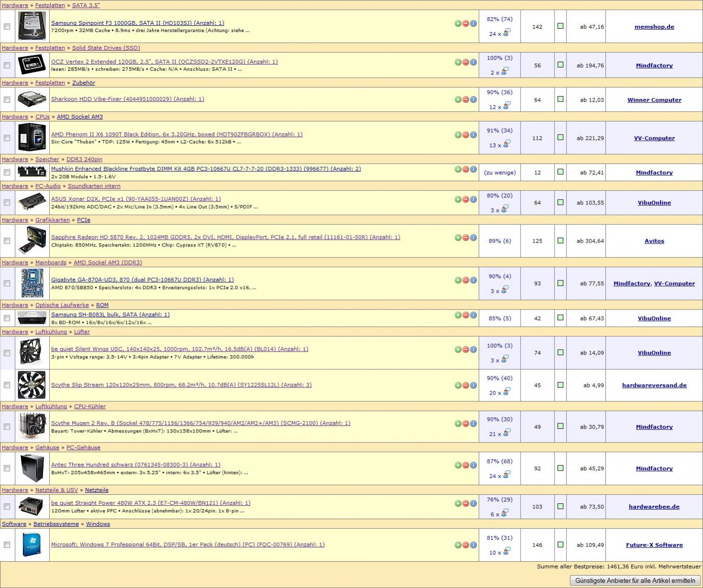Go to AMD Sockel AM3 CPU category

(79, 117)
